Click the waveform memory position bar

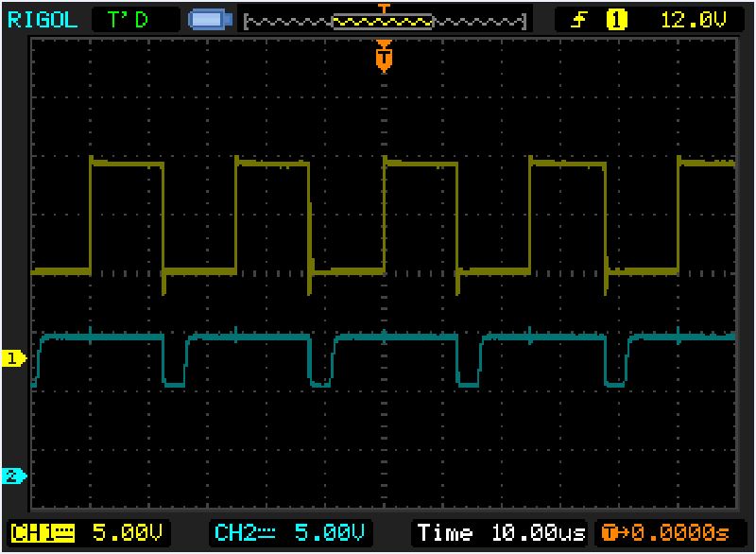click(385, 21)
